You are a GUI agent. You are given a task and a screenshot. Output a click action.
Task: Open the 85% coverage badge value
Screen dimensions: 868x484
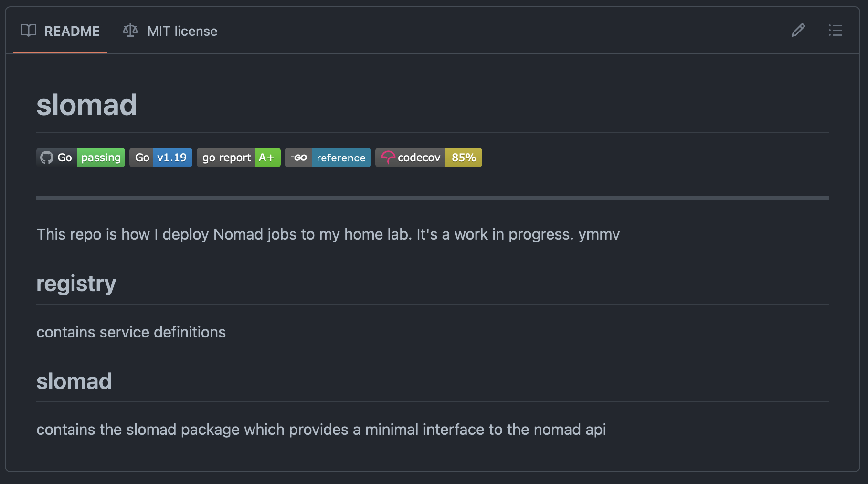463,158
